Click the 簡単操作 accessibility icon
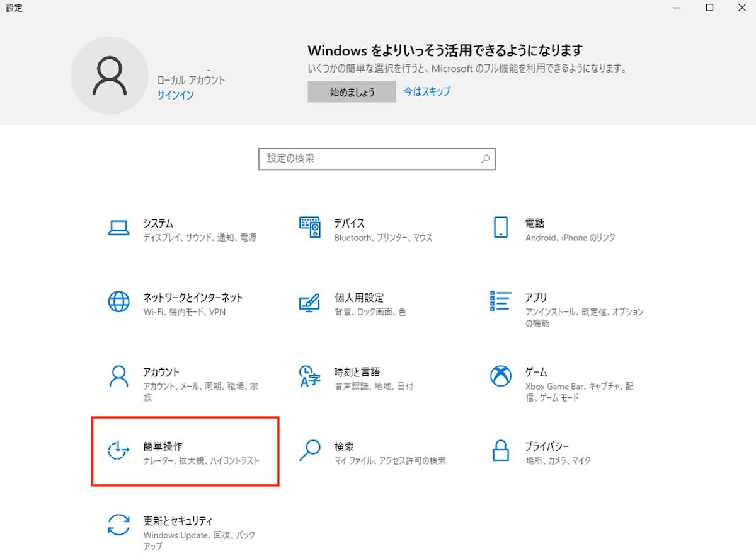756x553 pixels. 118,450
